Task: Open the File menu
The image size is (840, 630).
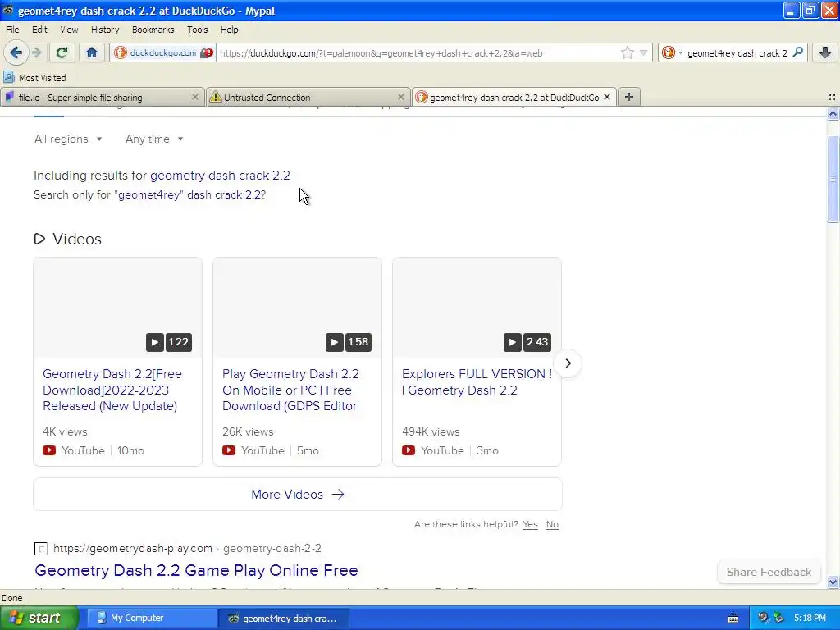Action: 12,30
